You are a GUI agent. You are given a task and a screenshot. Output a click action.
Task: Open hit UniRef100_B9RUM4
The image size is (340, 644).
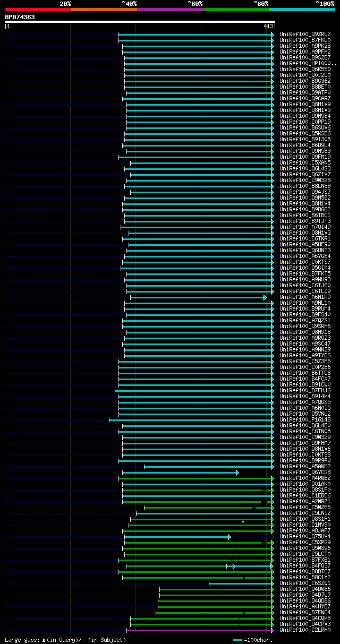click(x=305, y=308)
